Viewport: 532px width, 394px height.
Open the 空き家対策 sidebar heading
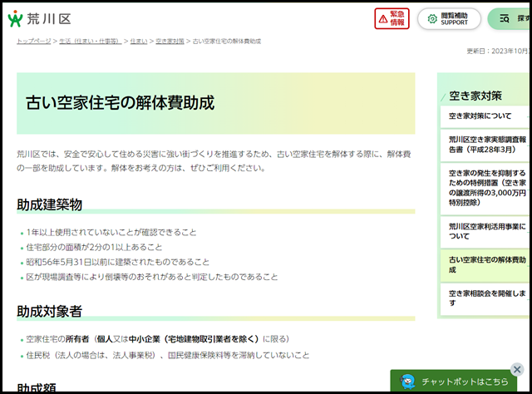475,95
